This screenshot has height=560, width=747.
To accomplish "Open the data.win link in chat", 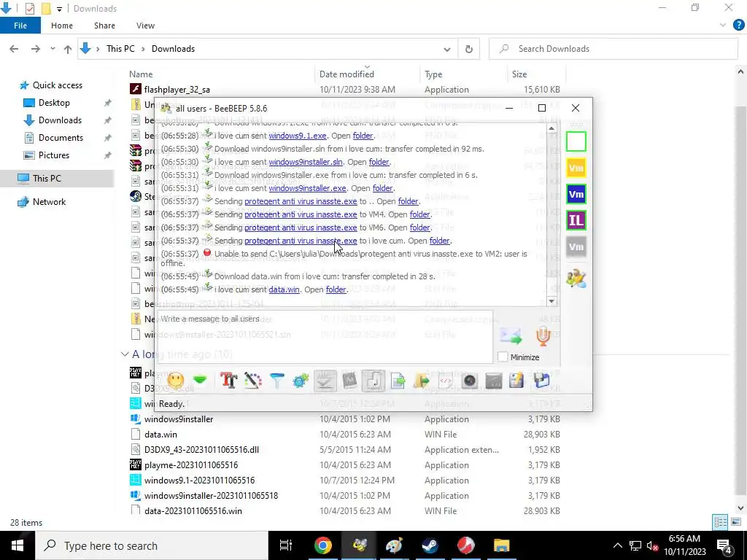I will (284, 289).
